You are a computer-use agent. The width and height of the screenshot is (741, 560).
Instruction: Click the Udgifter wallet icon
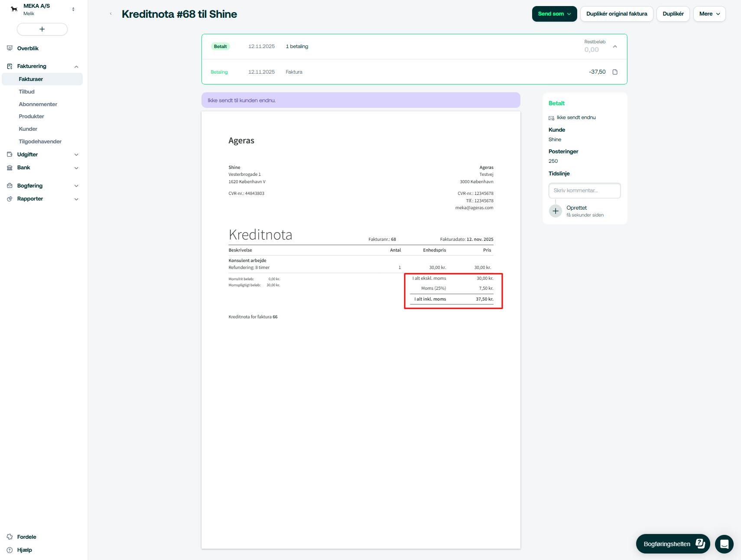(10, 155)
